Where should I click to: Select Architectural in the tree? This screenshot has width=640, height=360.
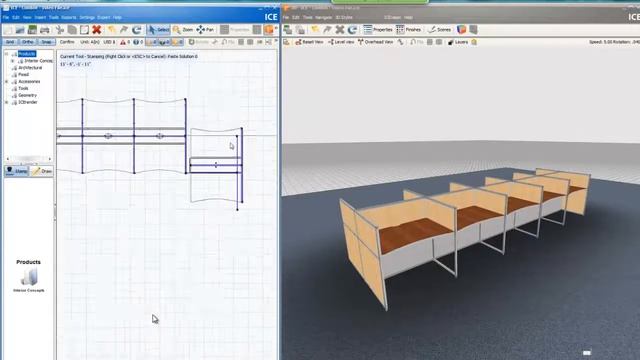30,68
